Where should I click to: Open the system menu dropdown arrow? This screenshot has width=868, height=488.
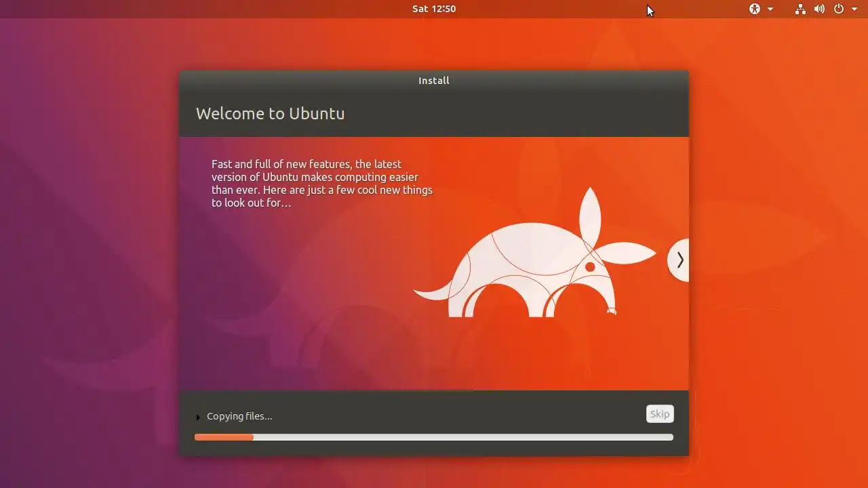point(854,9)
